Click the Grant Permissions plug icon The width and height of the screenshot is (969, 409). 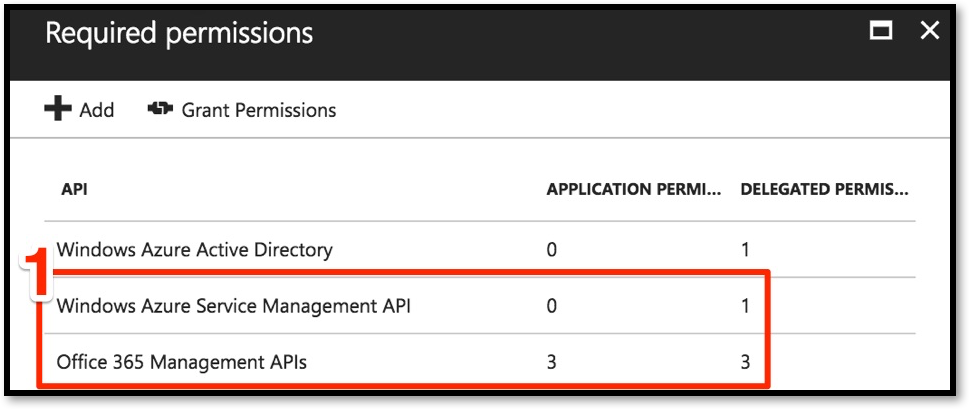click(160, 109)
